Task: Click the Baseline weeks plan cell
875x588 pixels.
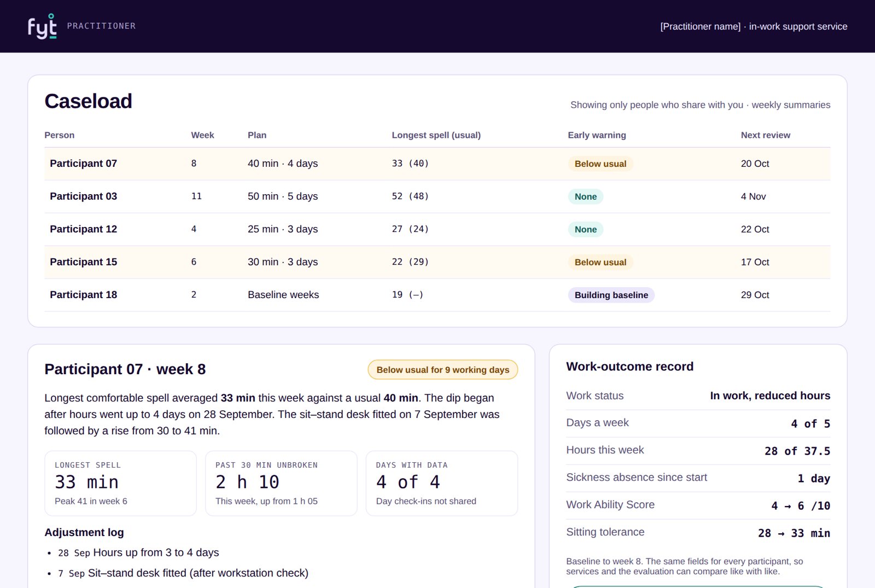Action: [x=283, y=295]
